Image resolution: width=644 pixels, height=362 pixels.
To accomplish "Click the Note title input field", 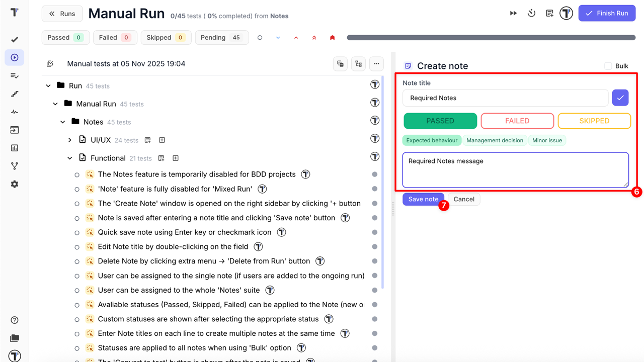I will [x=505, y=98].
